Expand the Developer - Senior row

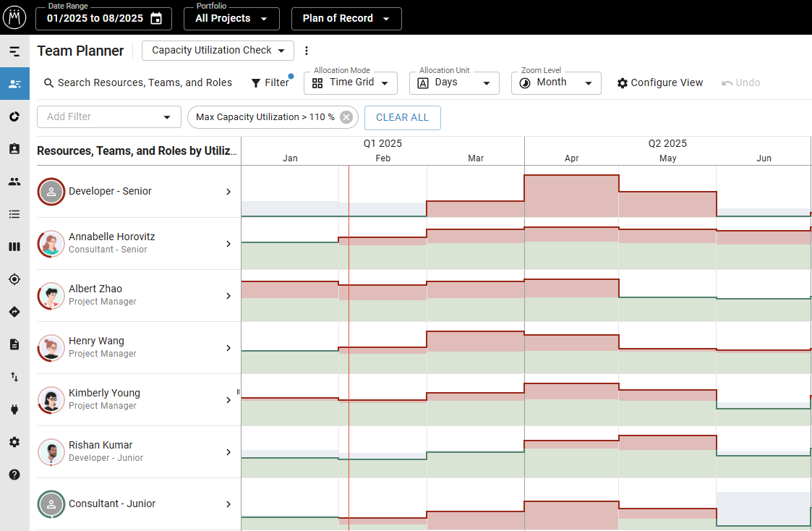[x=228, y=192]
